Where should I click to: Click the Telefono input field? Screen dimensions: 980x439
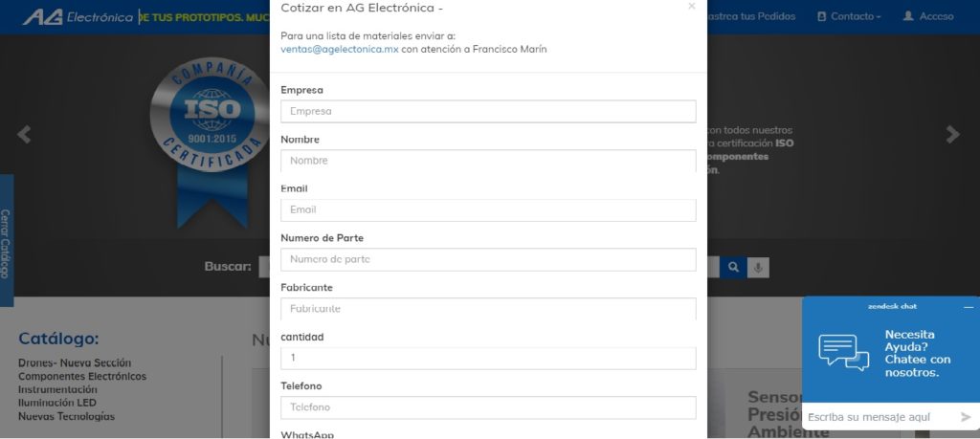[488, 407]
